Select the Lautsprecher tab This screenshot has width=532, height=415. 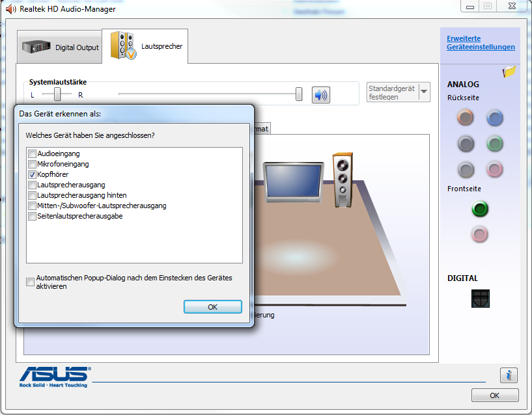pos(145,46)
